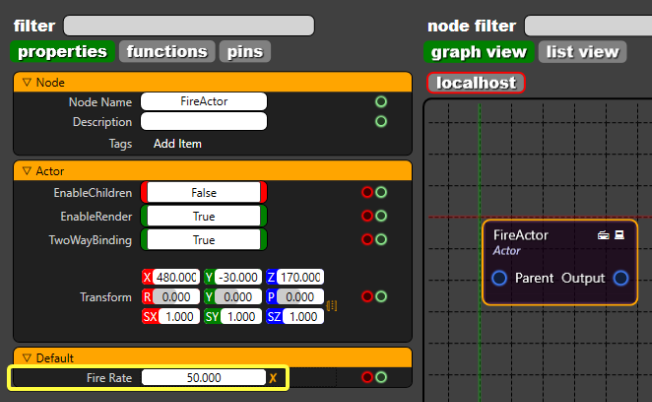Viewport: 652px width, 402px height.
Task: Click the Parent input pin on FireActor node
Action: coord(500,277)
